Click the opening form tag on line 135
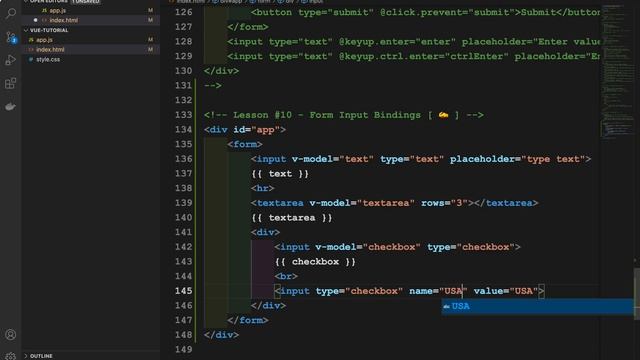This screenshot has height=360, width=640. pos(245,144)
